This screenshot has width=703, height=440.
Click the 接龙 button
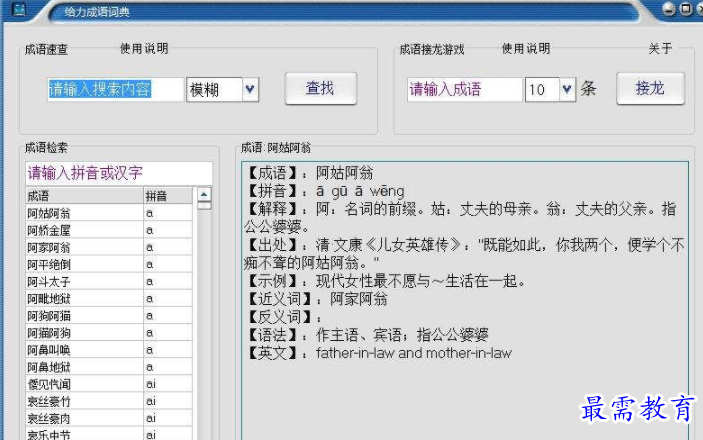[x=650, y=88]
